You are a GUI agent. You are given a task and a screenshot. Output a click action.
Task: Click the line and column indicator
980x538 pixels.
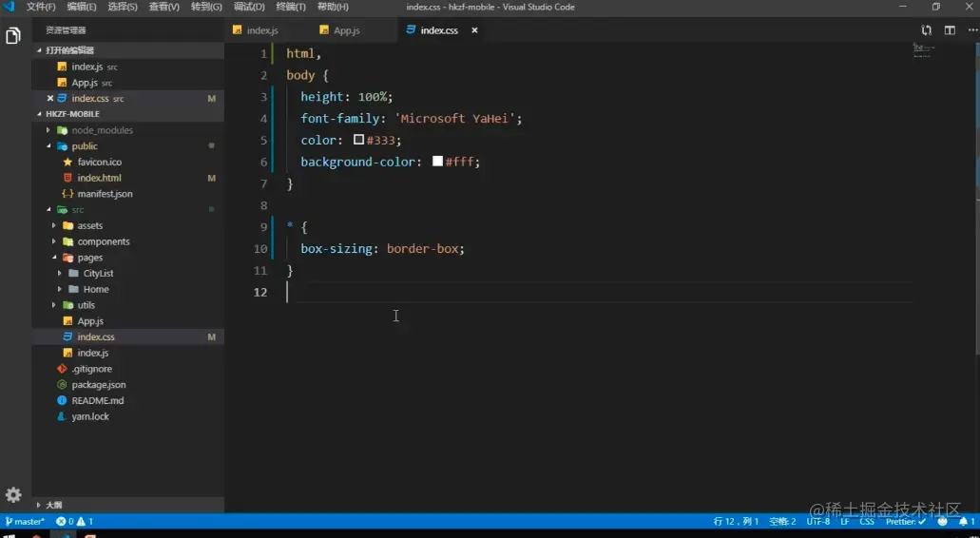tap(735, 521)
